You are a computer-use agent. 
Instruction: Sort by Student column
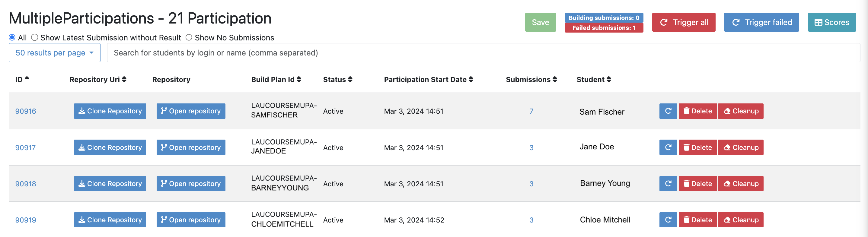pos(593,79)
